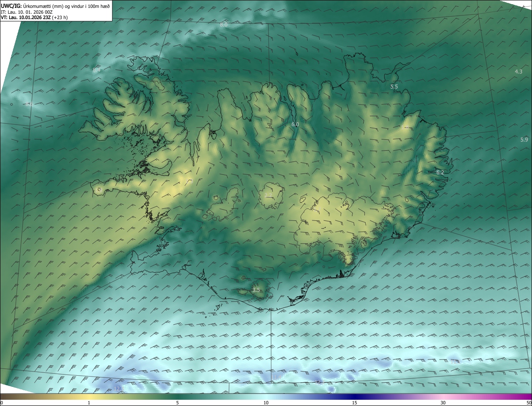Click the '5.9' value label on the map

524,140
